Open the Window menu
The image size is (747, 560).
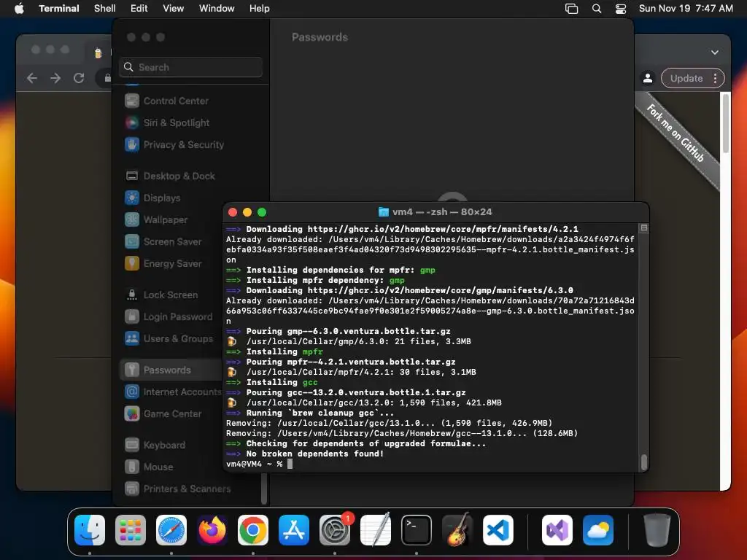217,8
